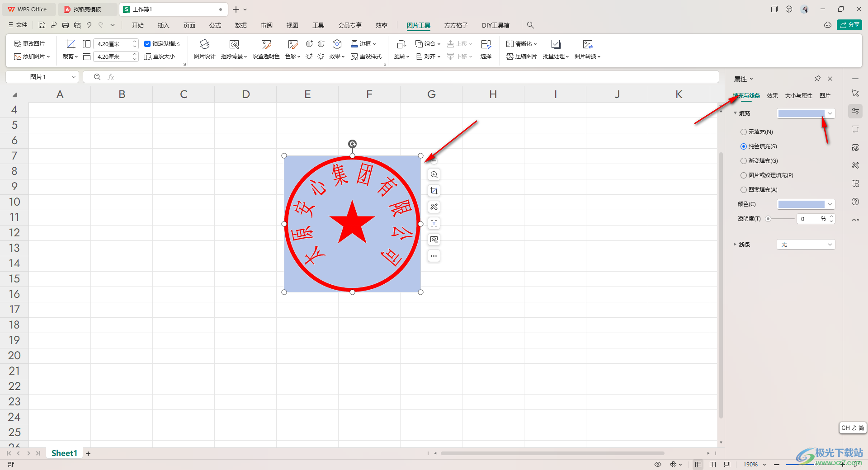Switch to Effects (效果) tab in properties panel

pyautogui.click(x=772, y=96)
